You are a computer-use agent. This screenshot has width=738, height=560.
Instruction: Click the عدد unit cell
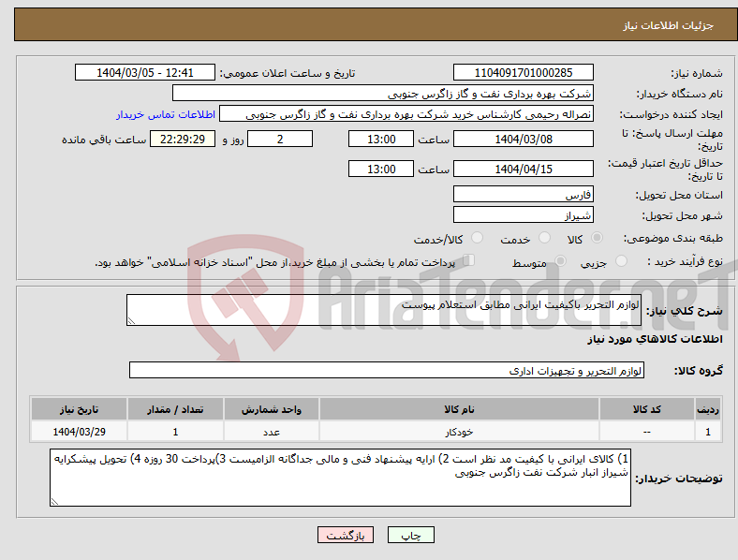click(272, 432)
